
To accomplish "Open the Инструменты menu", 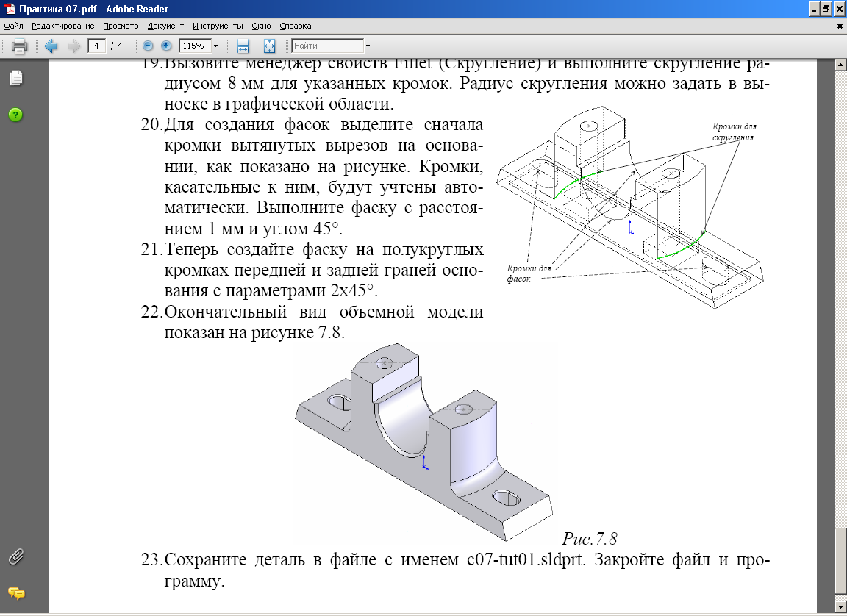I will click(x=218, y=26).
